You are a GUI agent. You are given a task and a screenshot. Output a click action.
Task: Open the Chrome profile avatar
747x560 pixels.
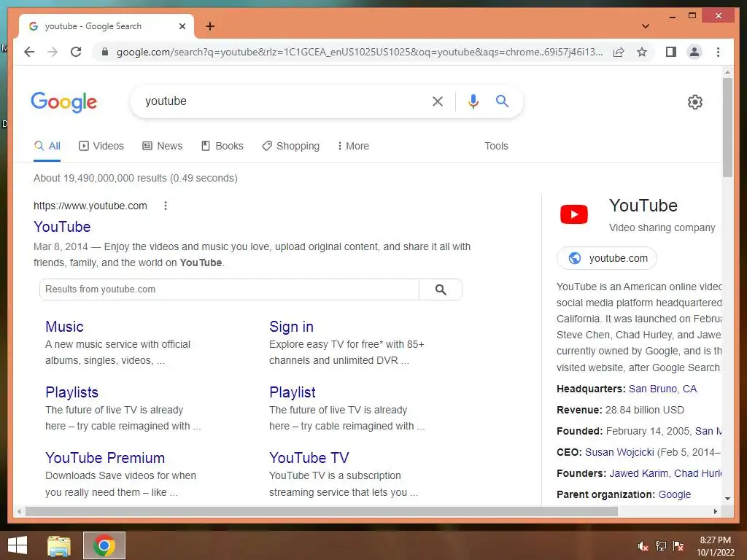[x=694, y=52]
